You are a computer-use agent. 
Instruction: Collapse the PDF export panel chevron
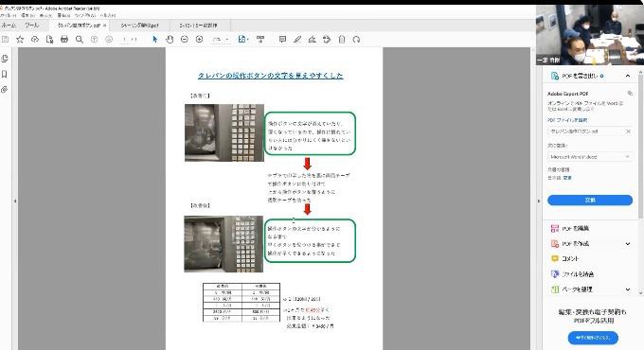(628, 76)
